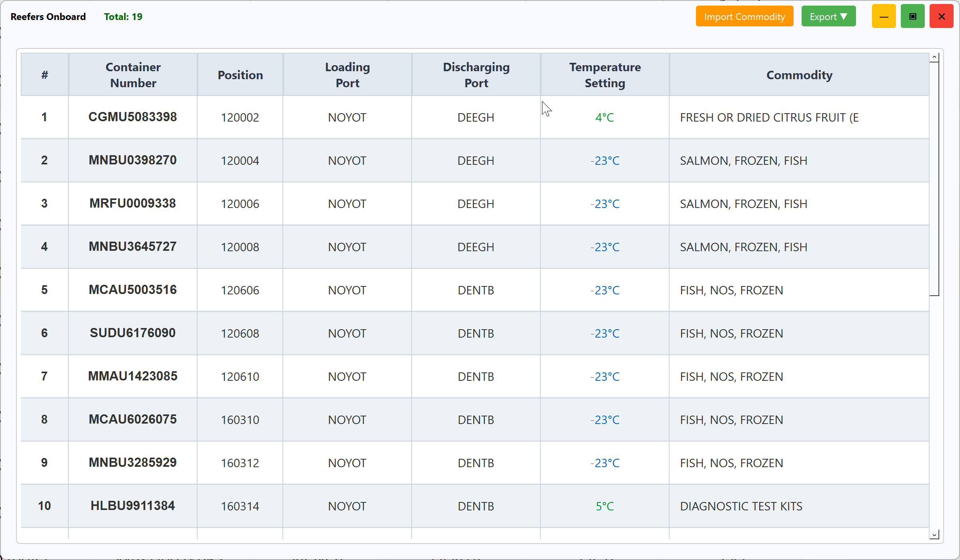This screenshot has width=960, height=560.
Task: Click the scrollbar down arrow
Action: pyautogui.click(x=934, y=534)
